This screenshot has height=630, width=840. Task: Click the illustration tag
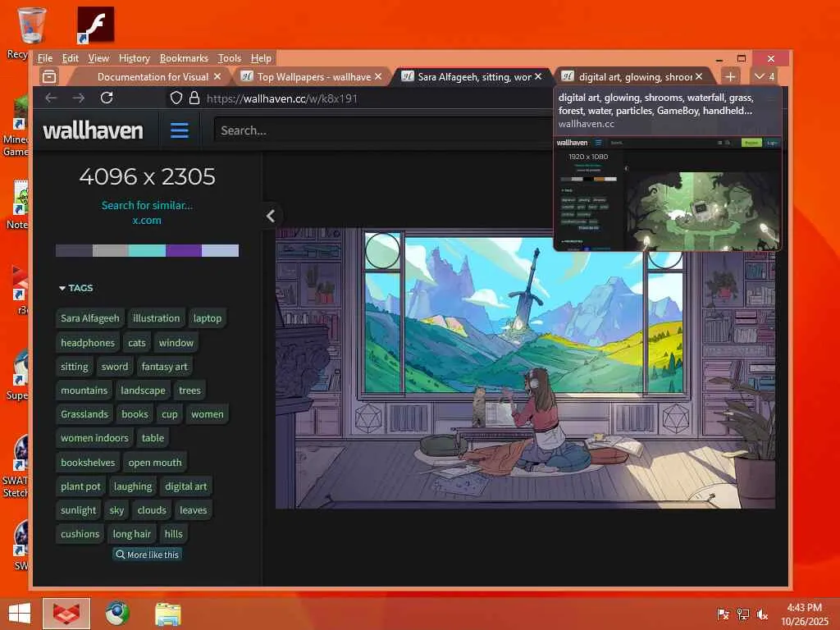(157, 318)
